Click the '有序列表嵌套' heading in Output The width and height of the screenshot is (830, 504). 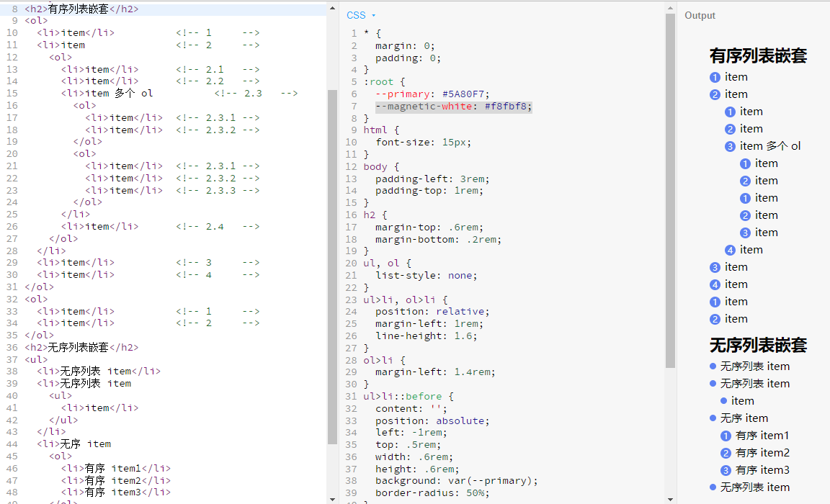pos(758,55)
